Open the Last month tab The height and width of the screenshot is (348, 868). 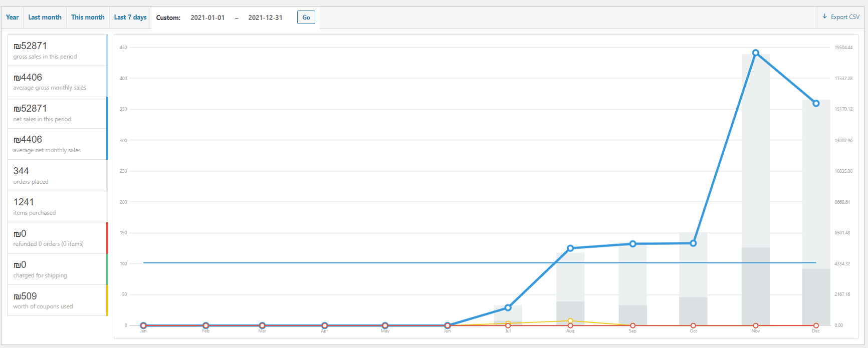(x=45, y=17)
